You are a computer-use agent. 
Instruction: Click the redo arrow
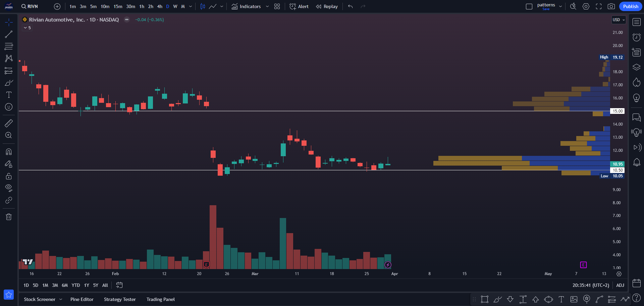tap(363, 6)
